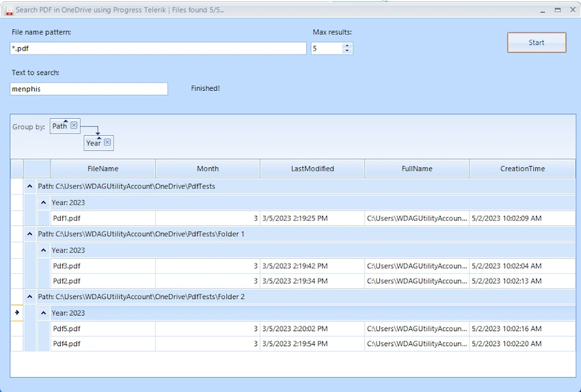Remove the Path grouping with its X
This screenshot has height=392, width=581.
pyautogui.click(x=74, y=125)
